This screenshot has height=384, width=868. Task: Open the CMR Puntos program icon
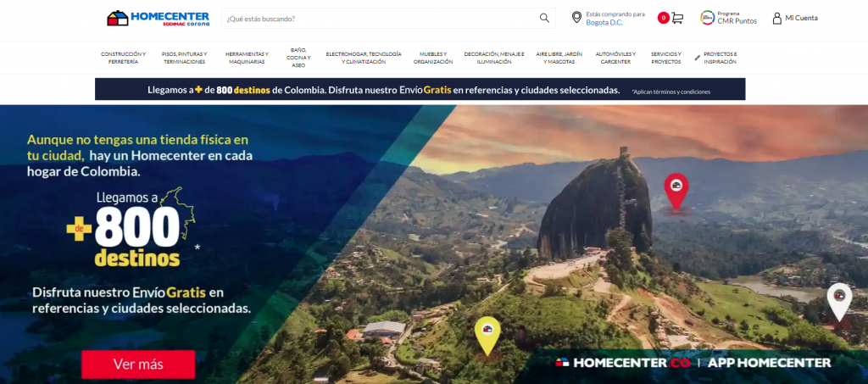708,18
